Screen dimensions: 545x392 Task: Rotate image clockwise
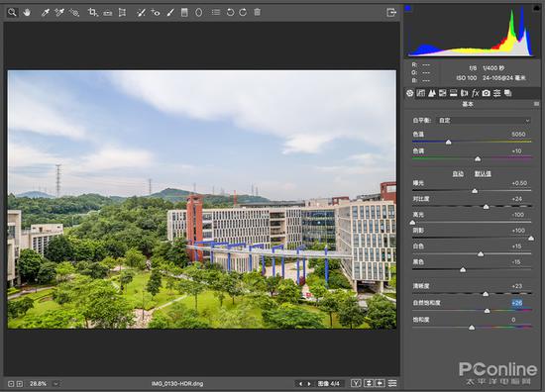pos(243,13)
